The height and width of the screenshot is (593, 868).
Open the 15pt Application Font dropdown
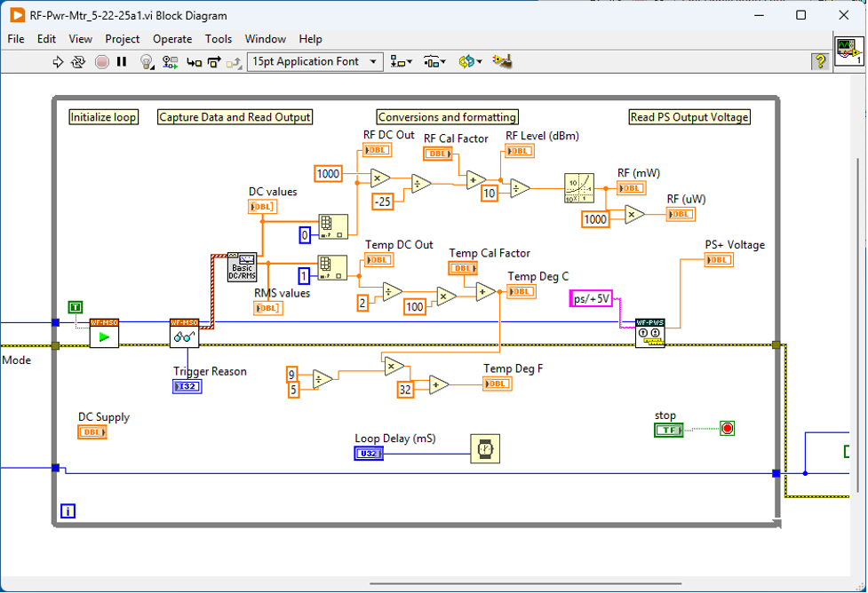click(315, 61)
